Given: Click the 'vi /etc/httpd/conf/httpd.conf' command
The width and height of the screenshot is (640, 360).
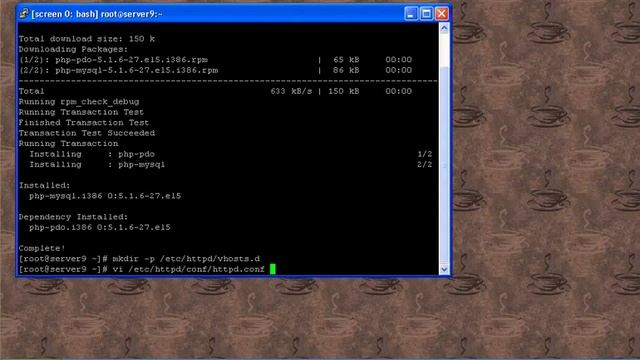Looking at the screenshot, I should point(189,269).
